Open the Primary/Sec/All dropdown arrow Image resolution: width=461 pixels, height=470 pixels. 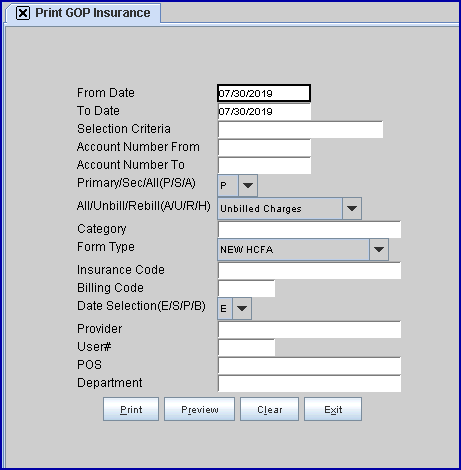point(248,185)
